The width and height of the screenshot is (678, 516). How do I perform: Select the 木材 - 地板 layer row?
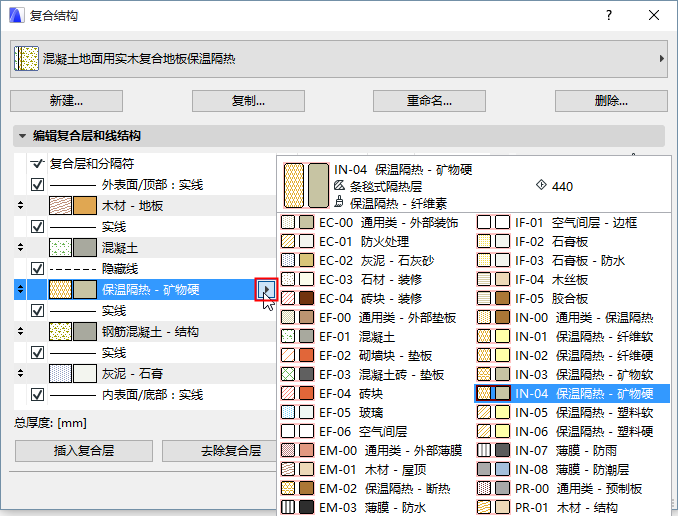click(x=145, y=205)
